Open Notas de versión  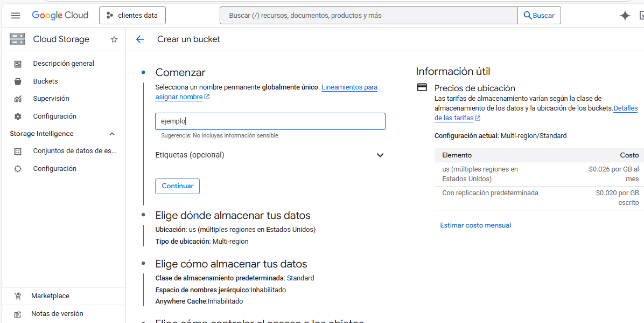pos(55,313)
